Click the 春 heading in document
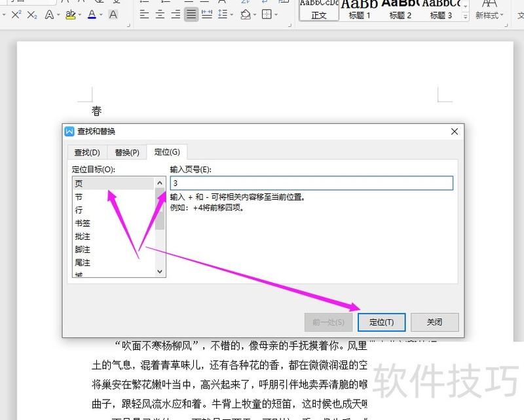The width and height of the screenshot is (524, 420). click(96, 111)
